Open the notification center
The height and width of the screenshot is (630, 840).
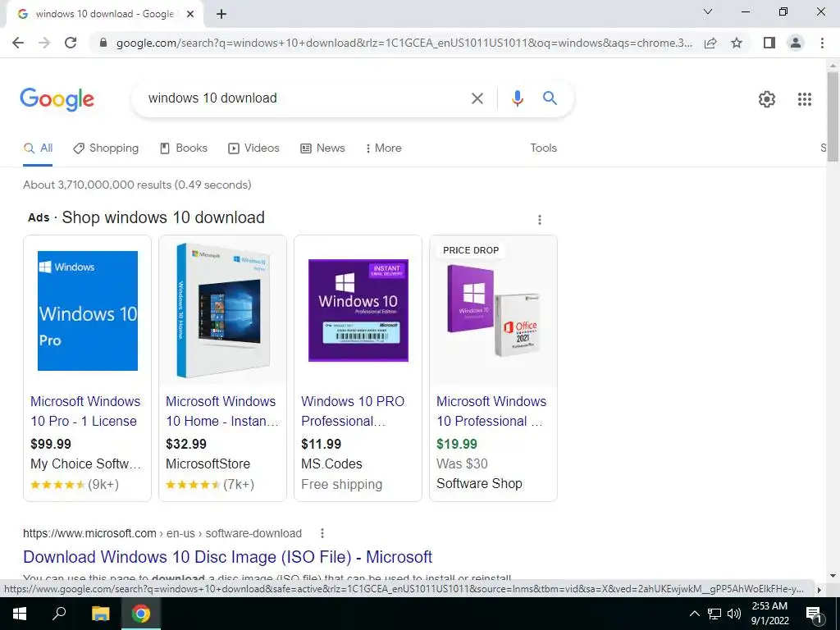point(813,614)
